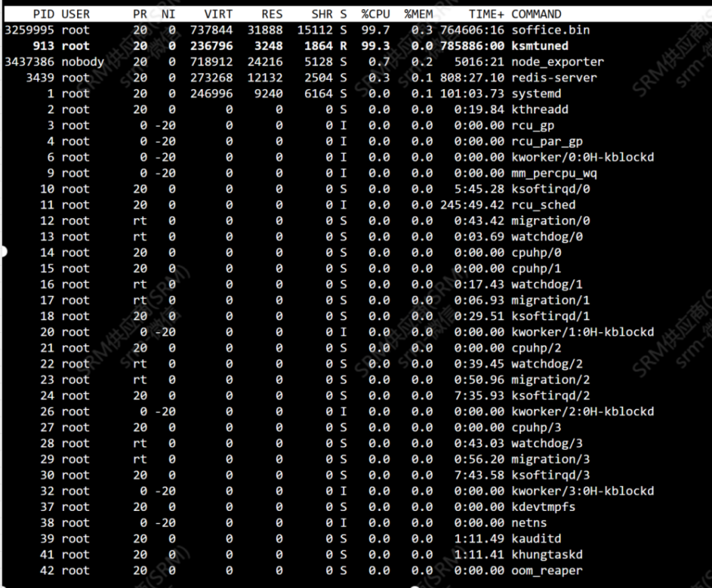Screen dimensions: 712x588
Task: Click the migration/1 process name
Action: tap(551, 300)
